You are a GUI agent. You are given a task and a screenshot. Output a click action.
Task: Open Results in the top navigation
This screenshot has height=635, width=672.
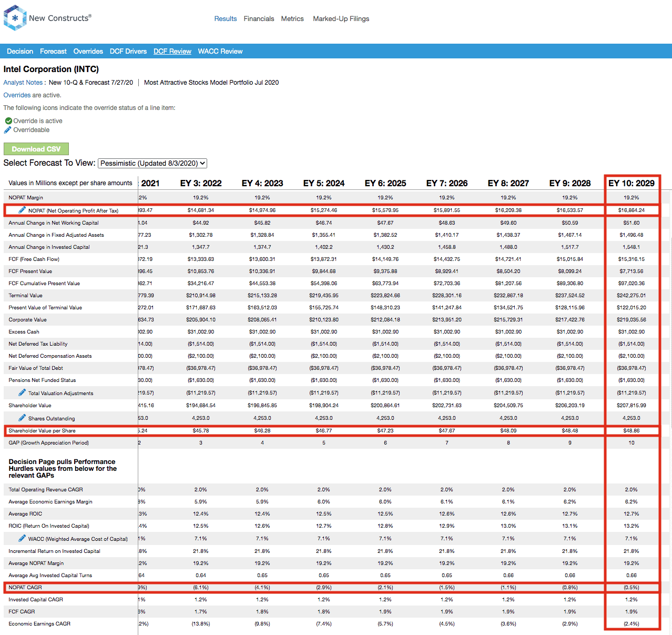click(226, 19)
